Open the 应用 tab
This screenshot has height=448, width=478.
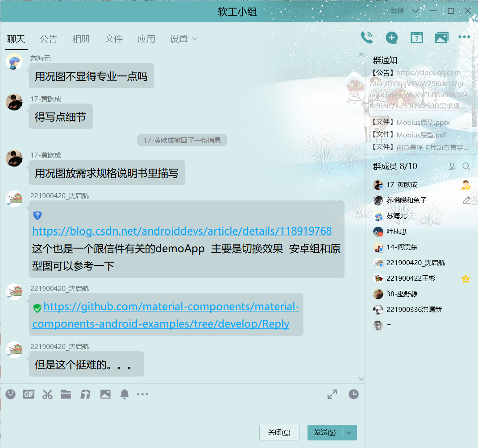click(x=146, y=39)
